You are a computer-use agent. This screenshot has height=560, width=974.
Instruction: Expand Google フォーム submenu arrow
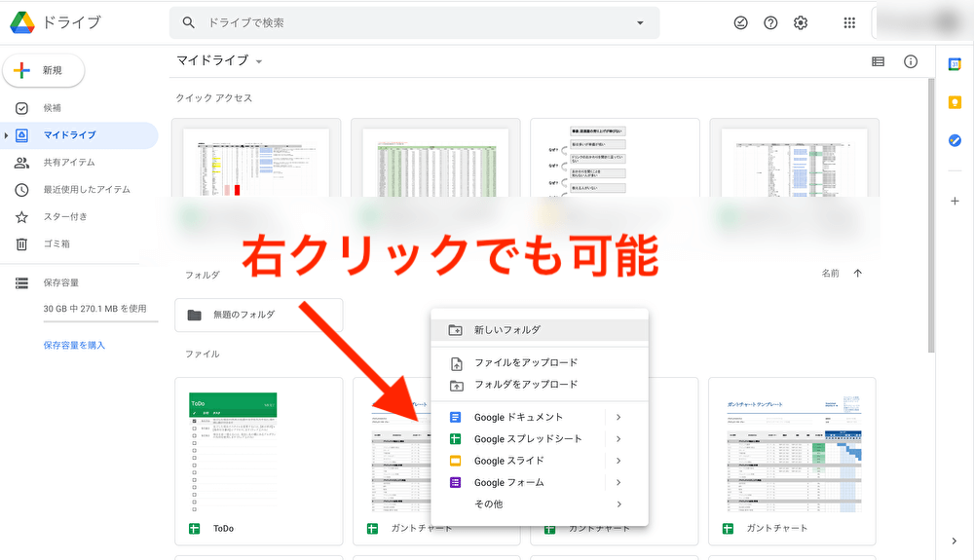pos(618,482)
